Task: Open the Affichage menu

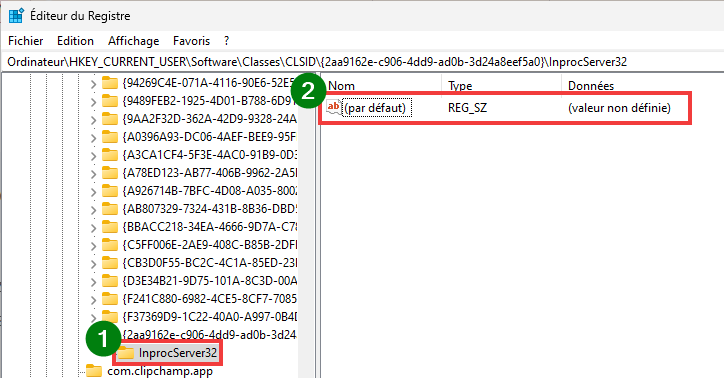Action: 133,41
